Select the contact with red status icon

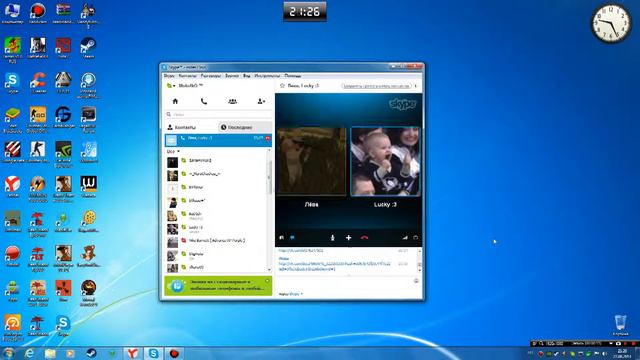point(216,241)
